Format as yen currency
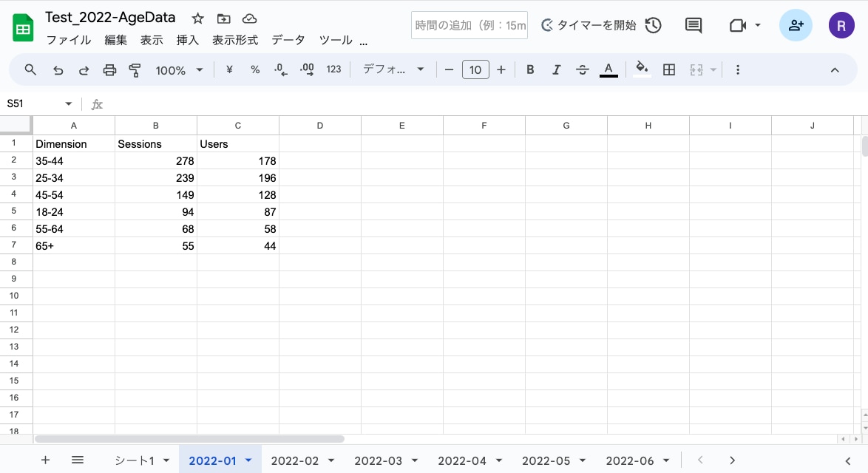 pos(229,69)
